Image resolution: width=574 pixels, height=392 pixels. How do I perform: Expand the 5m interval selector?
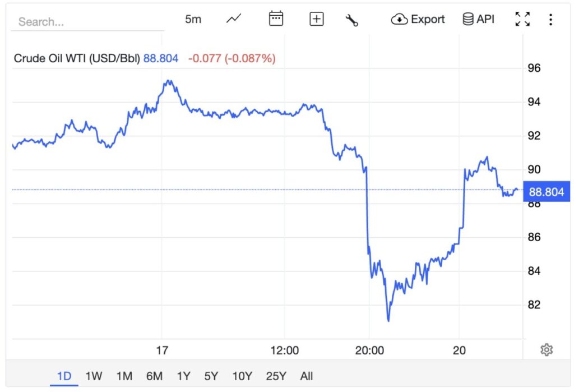point(193,19)
